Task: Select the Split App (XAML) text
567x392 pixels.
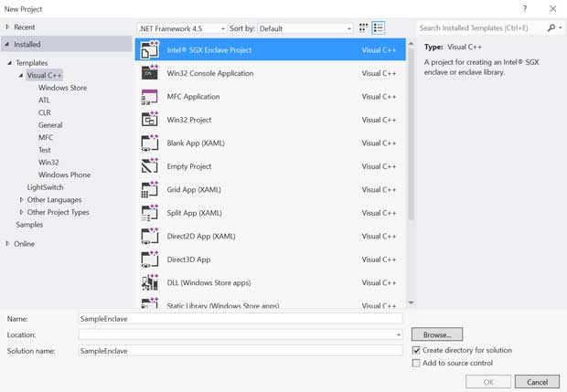Action: [194, 213]
